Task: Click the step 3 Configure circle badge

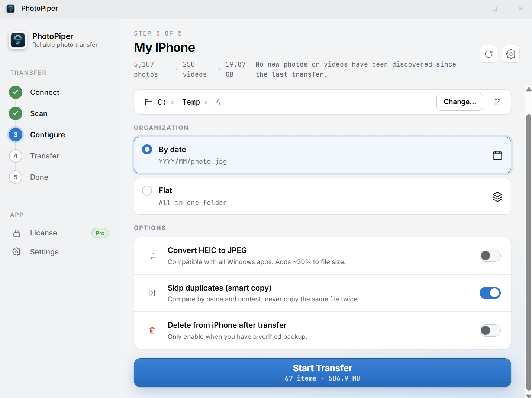Action: [16, 135]
